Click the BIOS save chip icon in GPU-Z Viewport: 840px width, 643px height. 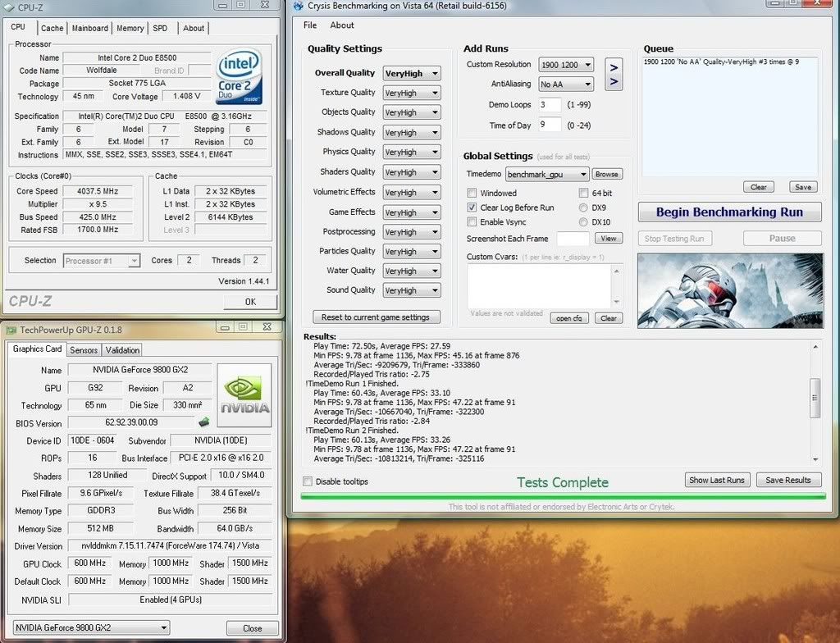(x=203, y=422)
